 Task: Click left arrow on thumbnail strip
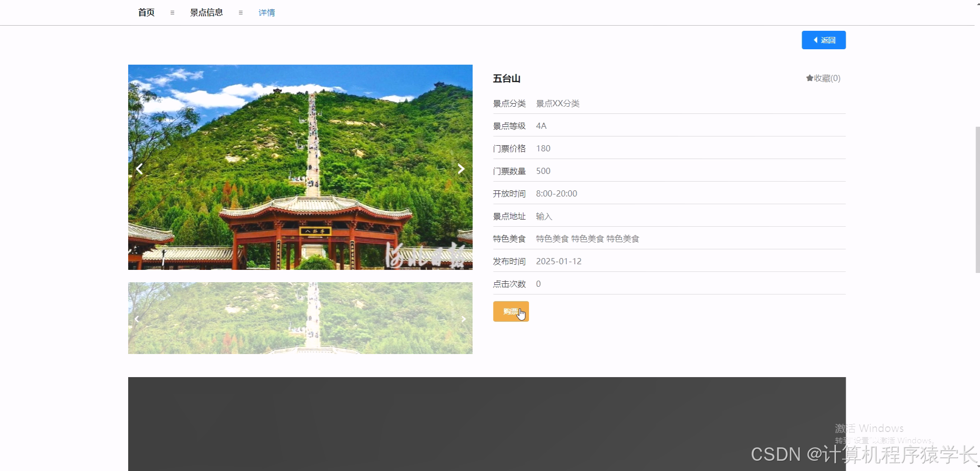pos(136,319)
